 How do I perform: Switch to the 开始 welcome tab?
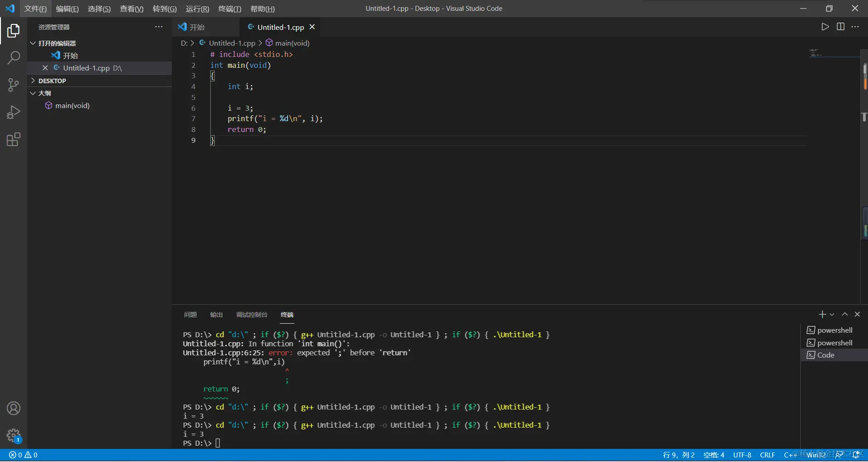206,27
